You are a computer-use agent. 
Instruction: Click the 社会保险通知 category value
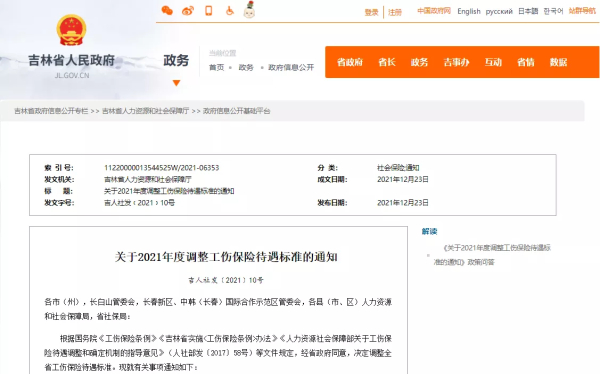(x=398, y=168)
